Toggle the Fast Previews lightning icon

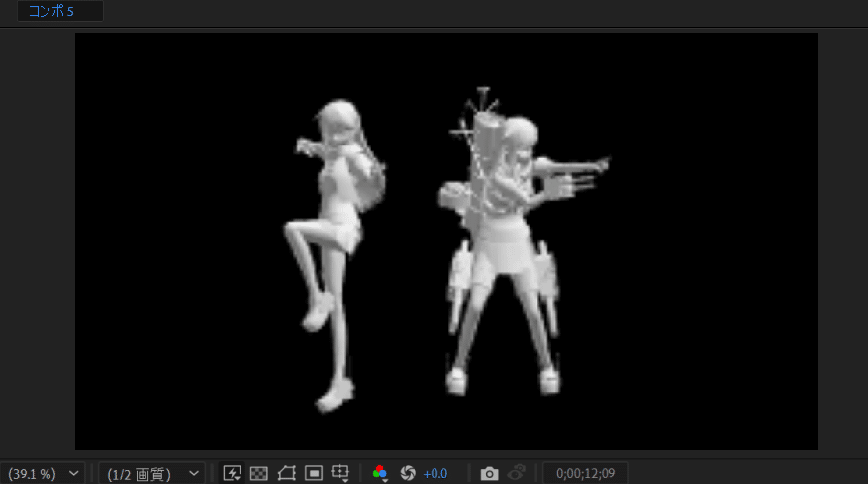pyautogui.click(x=232, y=473)
